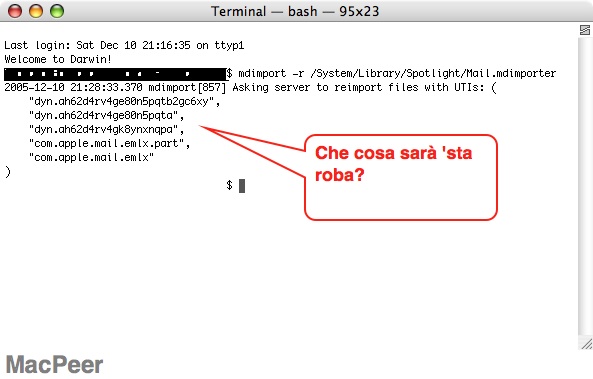The width and height of the screenshot is (593, 379).
Task: Minimize Terminal using the yellow button
Action: (x=36, y=11)
